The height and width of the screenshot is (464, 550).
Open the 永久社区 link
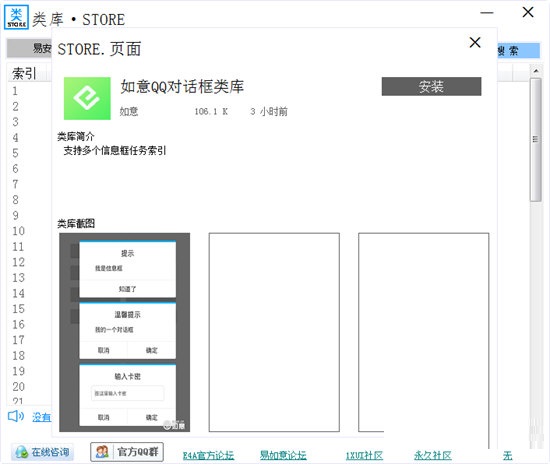(x=432, y=456)
